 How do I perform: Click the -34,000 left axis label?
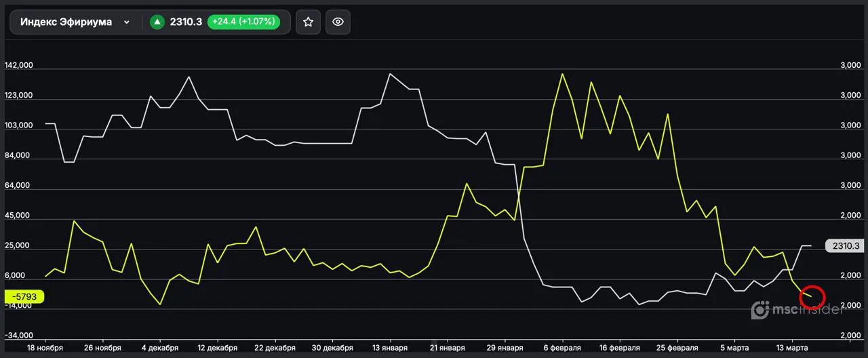click(x=19, y=336)
